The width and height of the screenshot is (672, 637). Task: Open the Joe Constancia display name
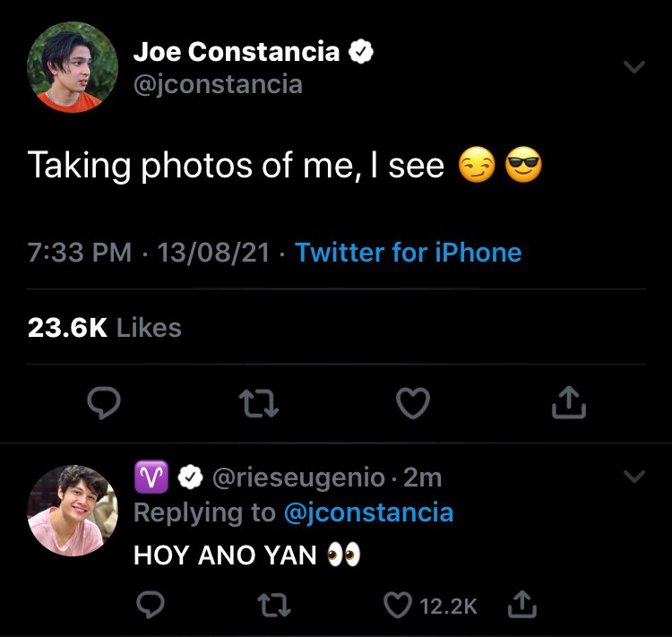[x=237, y=52]
